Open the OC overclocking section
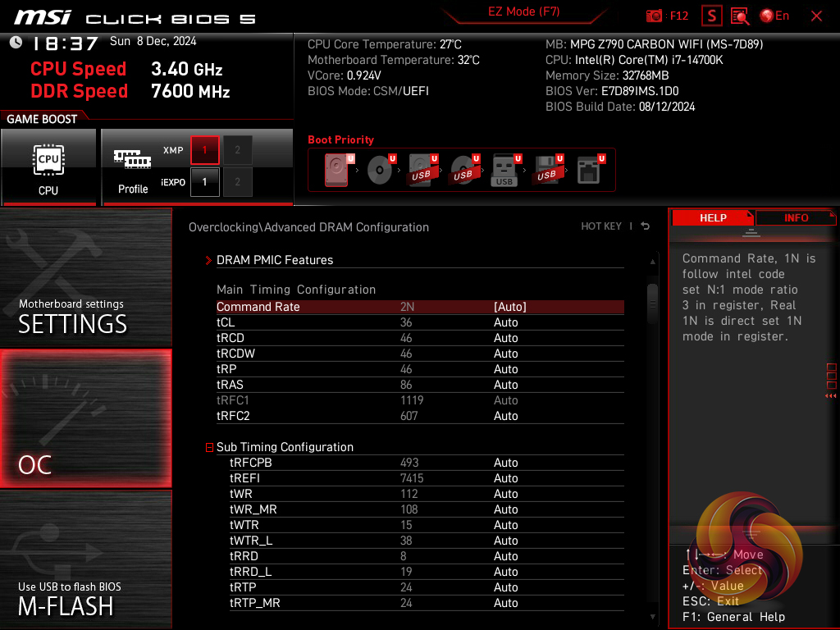 [85, 418]
